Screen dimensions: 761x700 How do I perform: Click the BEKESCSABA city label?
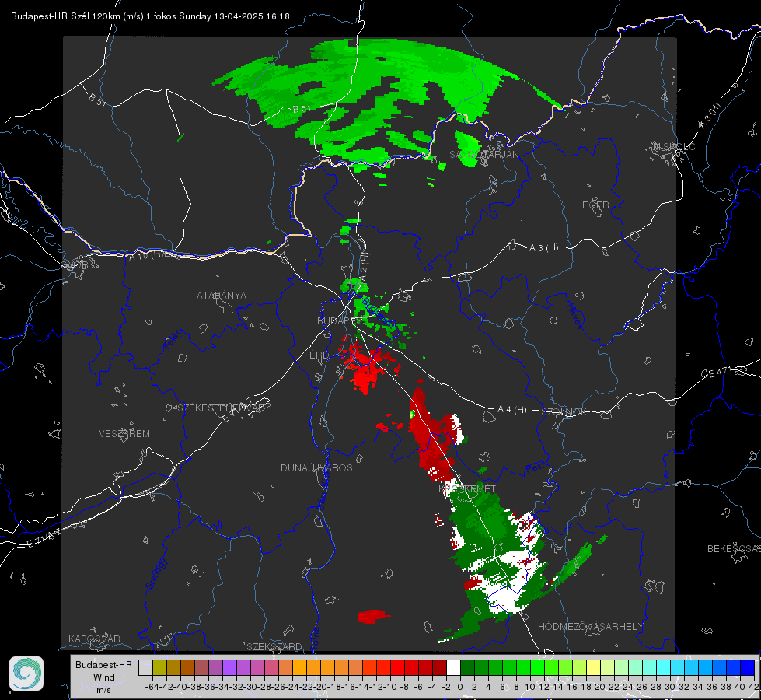[x=734, y=549]
